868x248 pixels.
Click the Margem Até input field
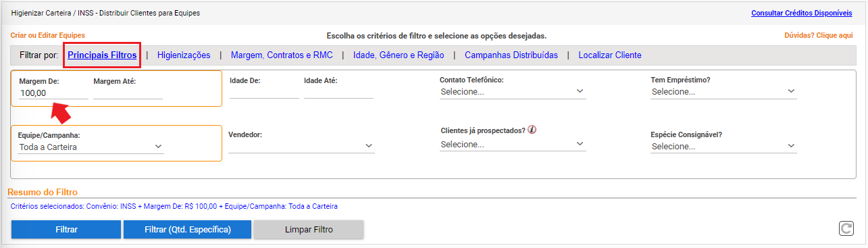point(128,93)
